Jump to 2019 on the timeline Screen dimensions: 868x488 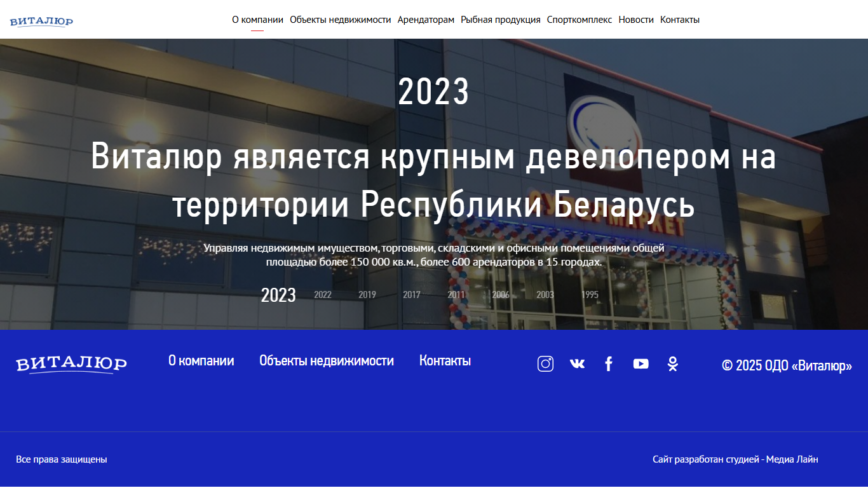[x=367, y=295]
